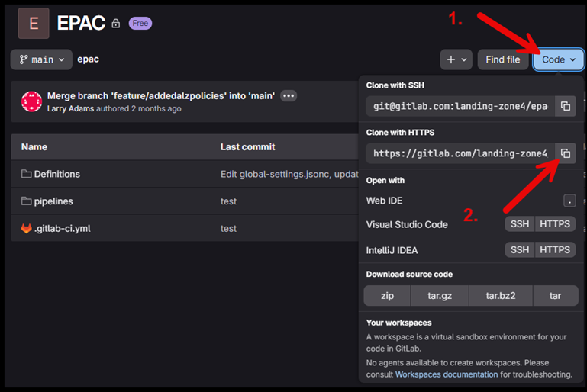
Task: Copy the SSH clone URL
Action: pos(566,106)
